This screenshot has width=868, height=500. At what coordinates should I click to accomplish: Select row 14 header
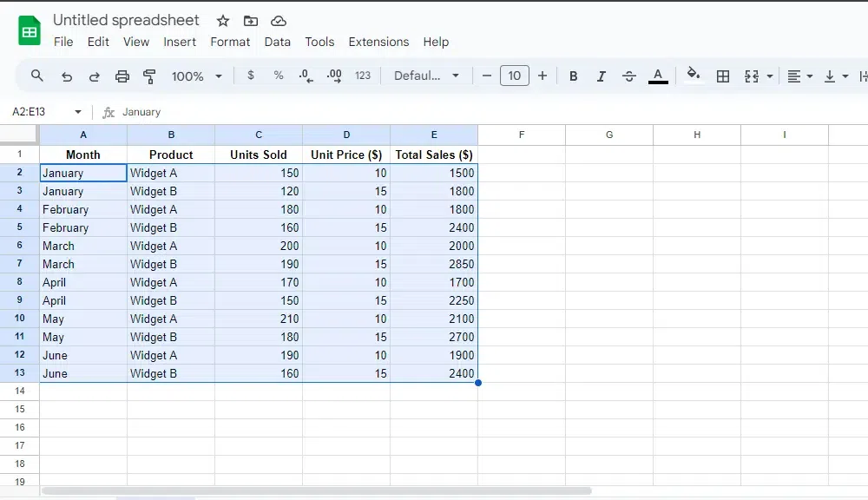point(19,391)
